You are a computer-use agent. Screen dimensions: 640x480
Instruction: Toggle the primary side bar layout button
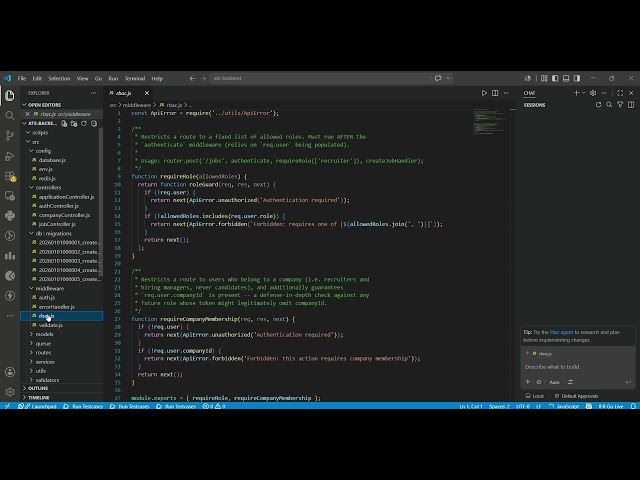(555, 78)
